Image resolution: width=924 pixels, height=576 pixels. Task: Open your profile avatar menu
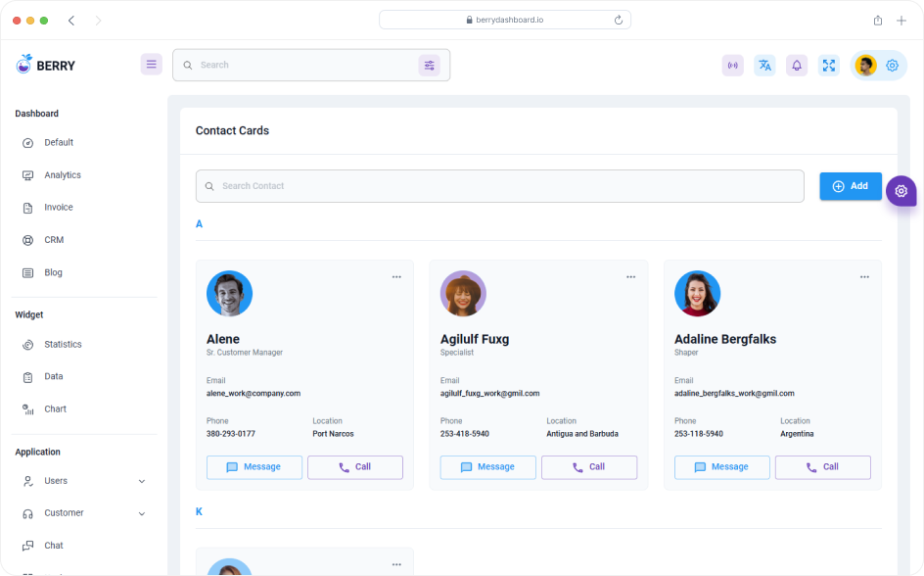pyautogui.click(x=865, y=65)
